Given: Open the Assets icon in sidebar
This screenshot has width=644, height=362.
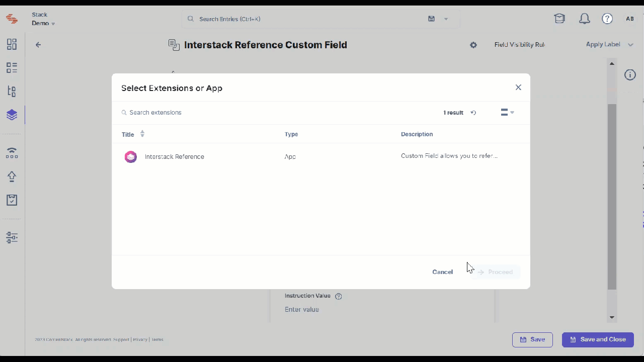Looking at the screenshot, I should [x=12, y=92].
